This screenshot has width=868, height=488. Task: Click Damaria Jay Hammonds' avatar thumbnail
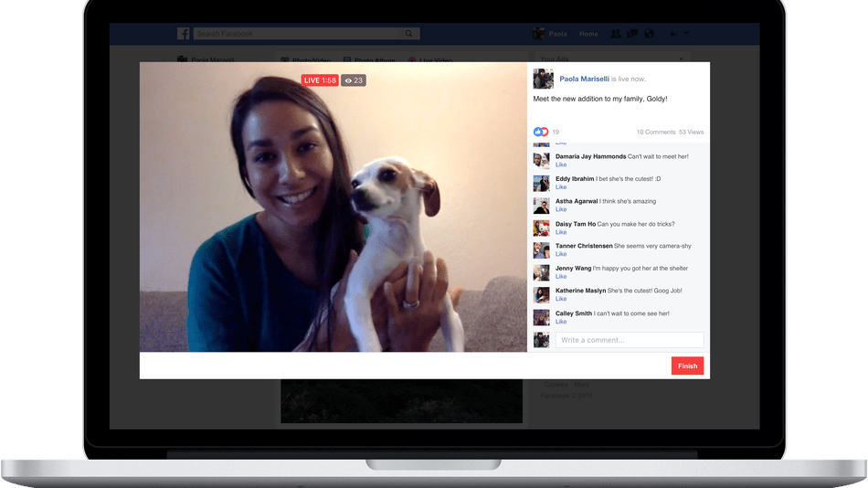[x=541, y=161]
